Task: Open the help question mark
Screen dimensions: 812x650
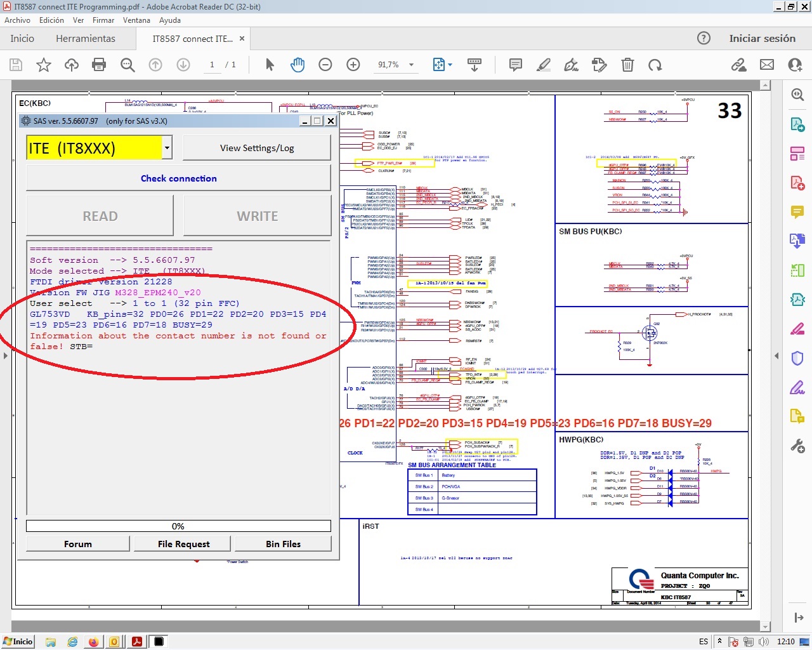Action: pos(704,38)
